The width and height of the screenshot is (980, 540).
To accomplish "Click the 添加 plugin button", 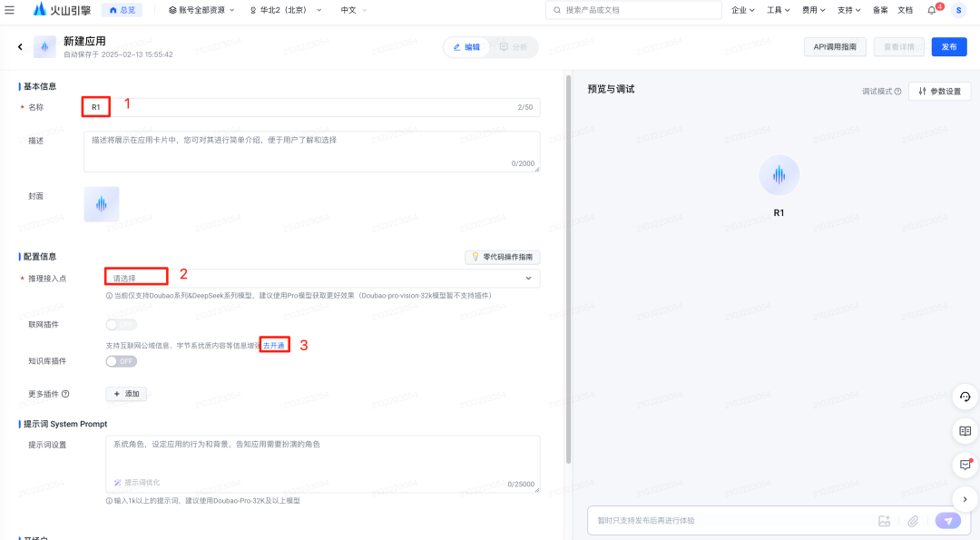I will 126,394.
